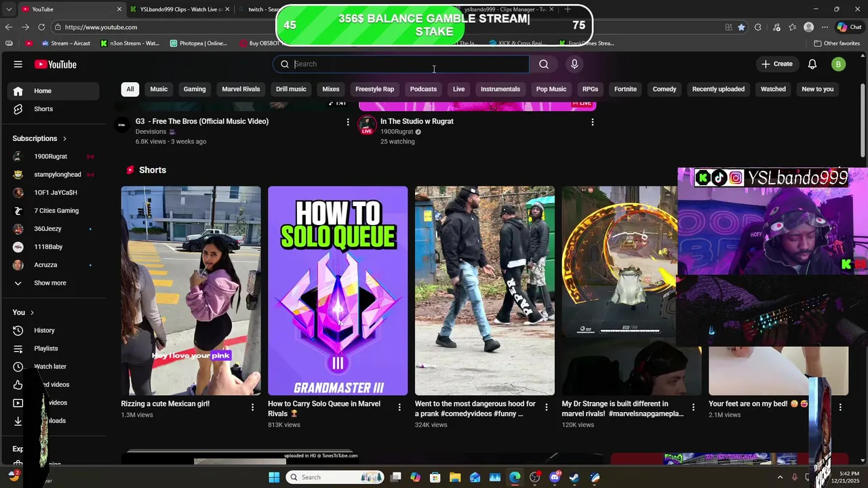
Task: Expand the You section chevron
Action: coord(32,312)
